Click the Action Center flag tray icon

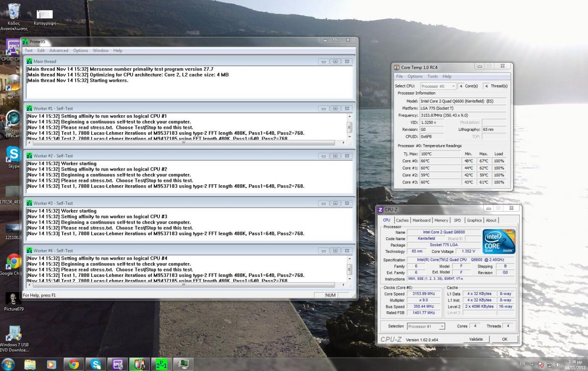coord(541,365)
